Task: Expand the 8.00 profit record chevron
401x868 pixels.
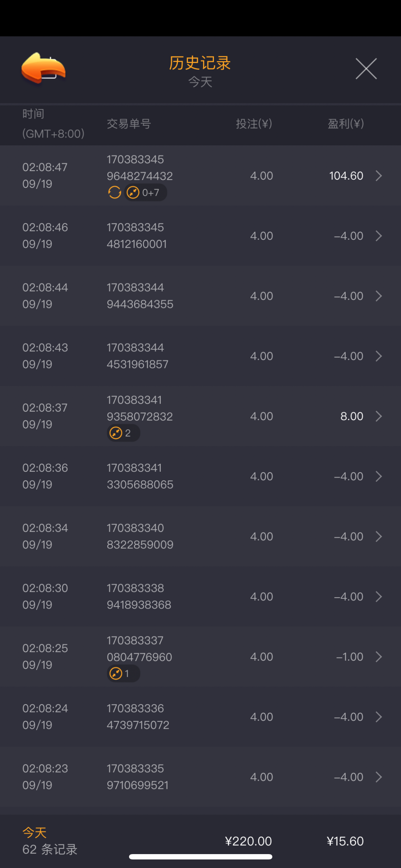Action: [379, 416]
